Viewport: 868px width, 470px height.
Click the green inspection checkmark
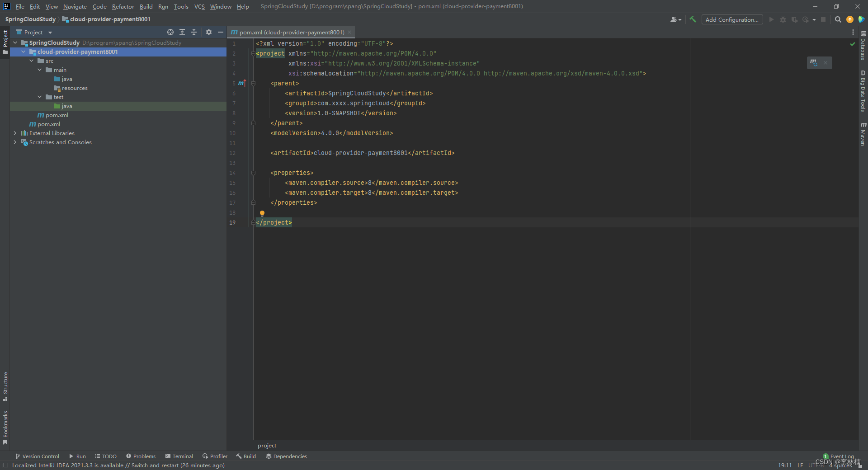[x=853, y=44]
